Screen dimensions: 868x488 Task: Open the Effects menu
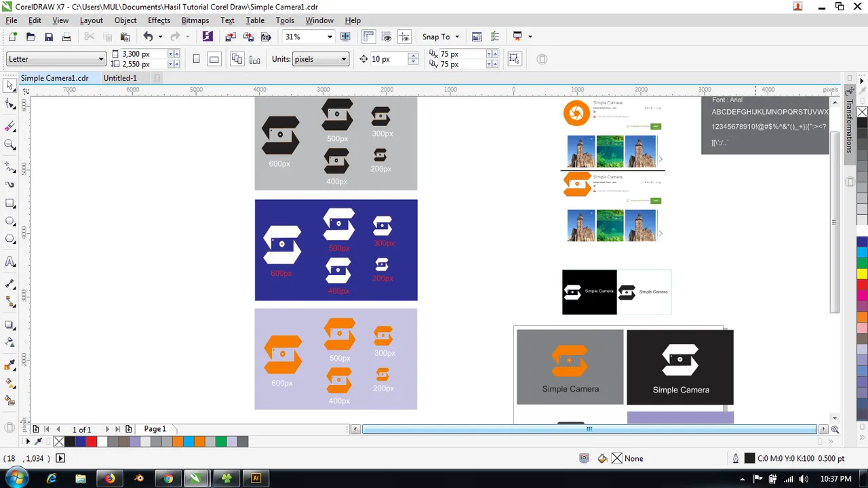coord(159,20)
